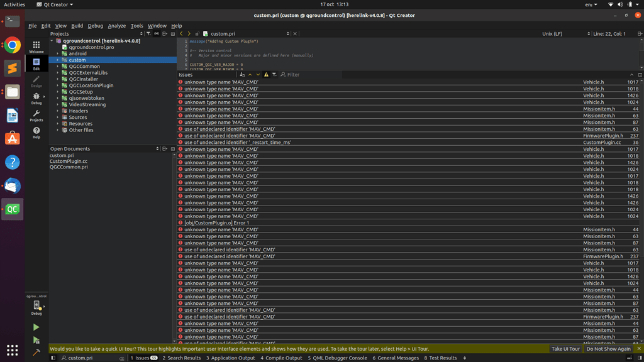Toggle Show Warnings in Issues pane
Screen dimensions: 644x362
pos(266,75)
